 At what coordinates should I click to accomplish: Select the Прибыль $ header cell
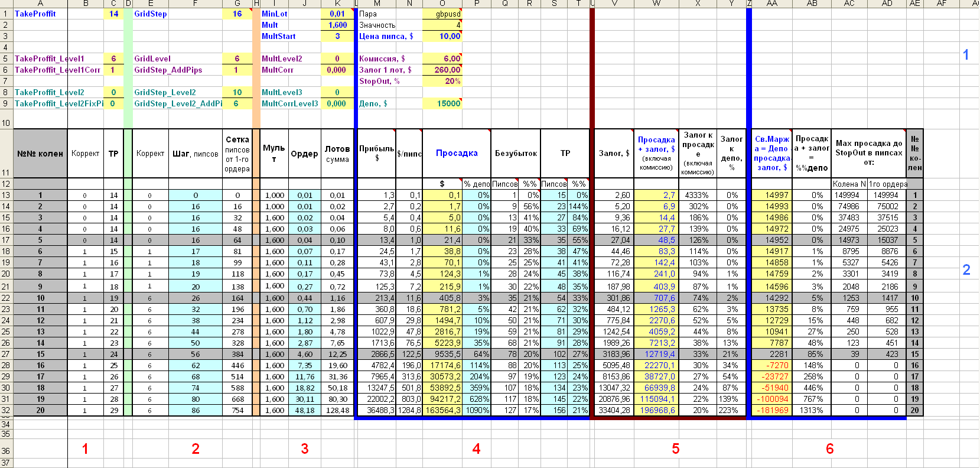coord(377,154)
